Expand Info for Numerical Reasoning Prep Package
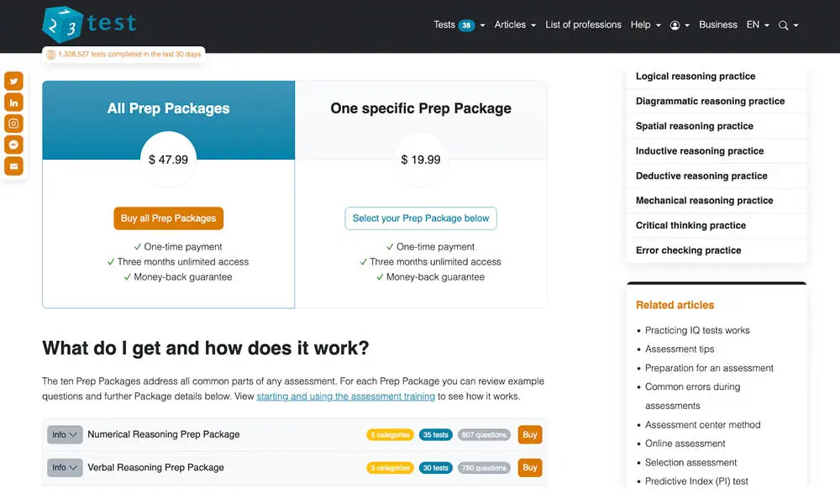This screenshot has height=504, width=840. click(x=64, y=434)
